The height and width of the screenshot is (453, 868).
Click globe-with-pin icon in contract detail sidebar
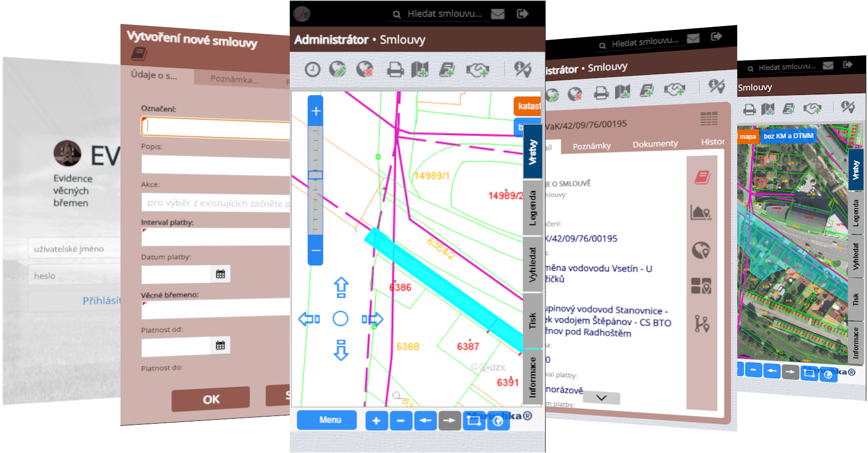701,250
